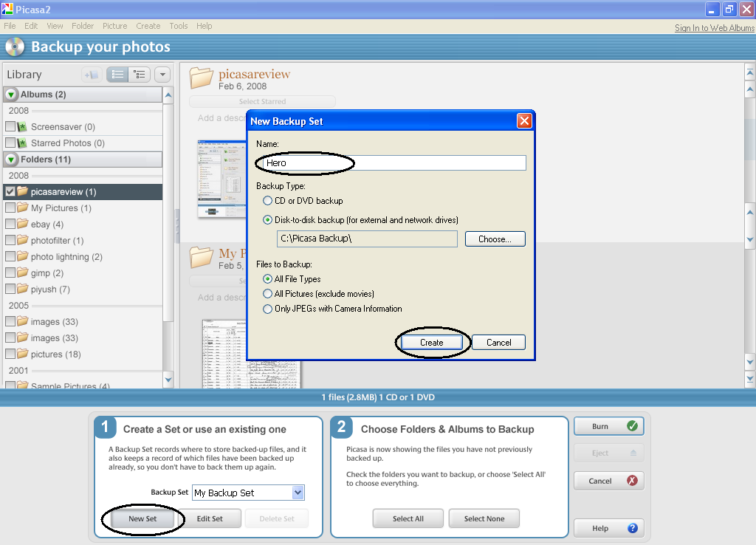This screenshot has width=756, height=545.
Task: Uncheck the picasareview (1) folder checkbox
Action: coord(10,191)
